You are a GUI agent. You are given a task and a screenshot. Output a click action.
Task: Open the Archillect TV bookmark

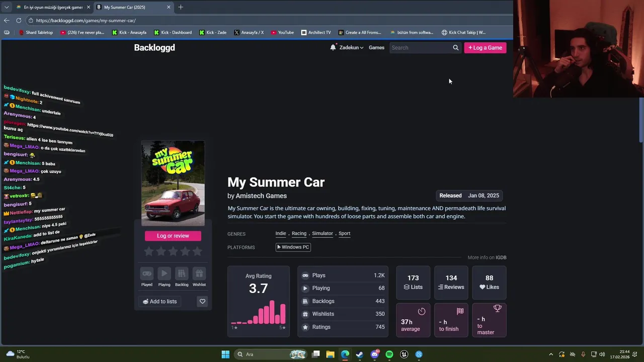click(316, 32)
